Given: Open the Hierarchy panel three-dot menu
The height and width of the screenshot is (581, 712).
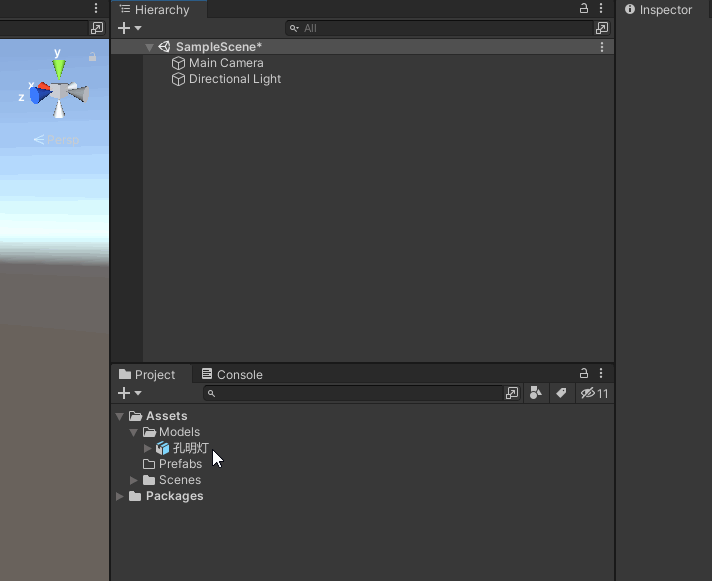Looking at the screenshot, I should [x=601, y=8].
